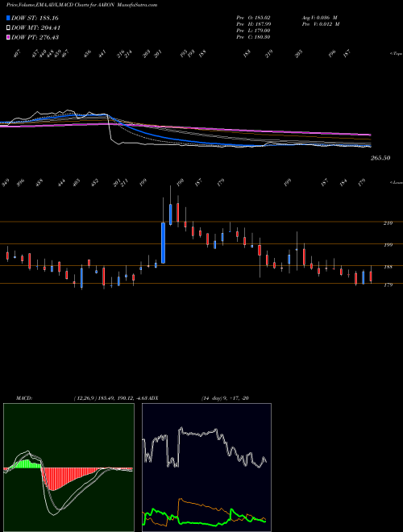
Task: Click the 179 price axis label at right
Action: [388, 285]
